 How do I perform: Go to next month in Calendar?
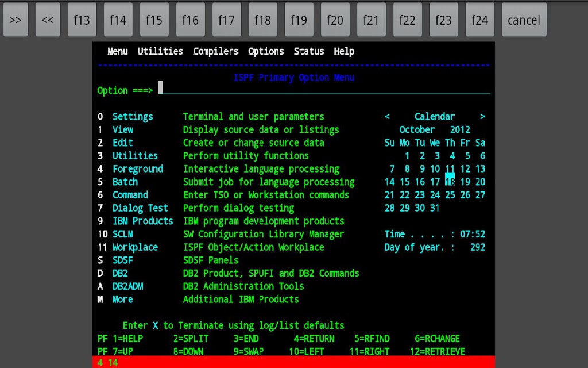(482, 117)
